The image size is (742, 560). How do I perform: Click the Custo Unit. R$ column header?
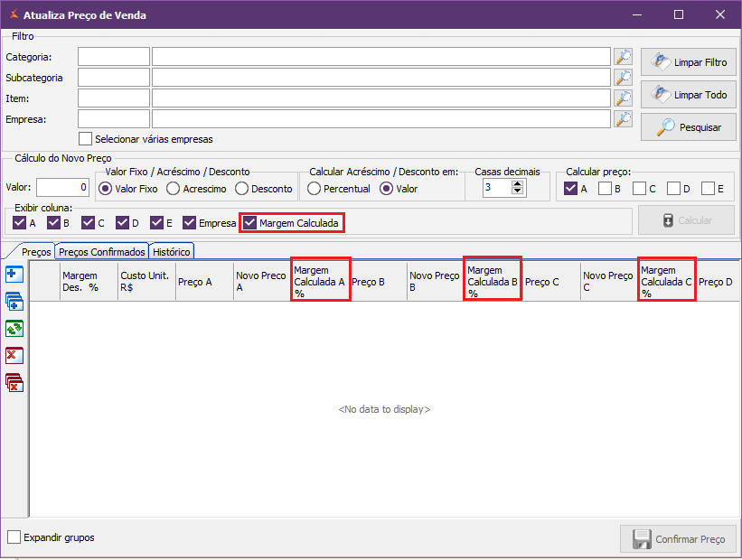[x=146, y=282]
